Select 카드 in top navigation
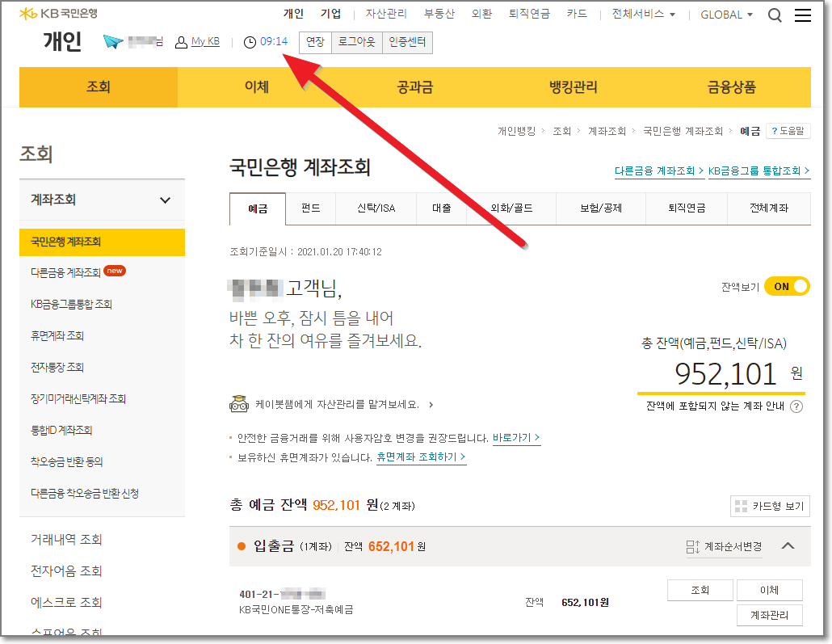 point(577,14)
